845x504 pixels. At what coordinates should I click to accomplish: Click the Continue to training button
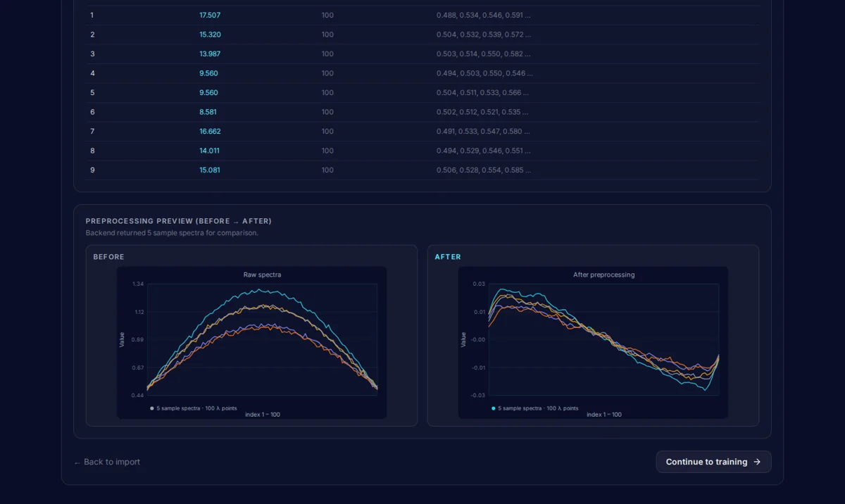pos(713,462)
